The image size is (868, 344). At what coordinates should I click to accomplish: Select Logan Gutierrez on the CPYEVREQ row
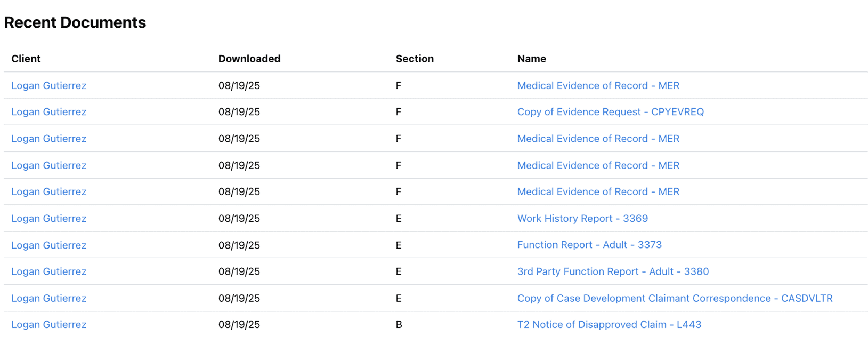[48, 112]
